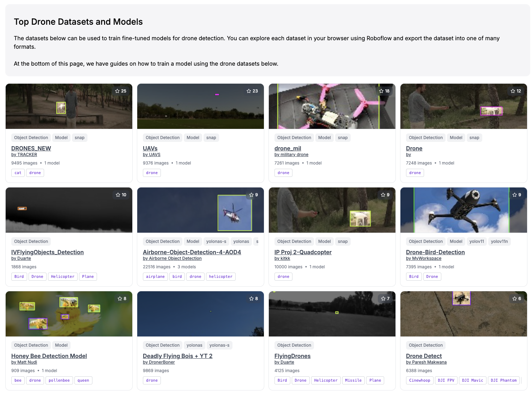The image size is (532, 394).
Task: Open the drone_mil dataset link
Action: click(288, 148)
